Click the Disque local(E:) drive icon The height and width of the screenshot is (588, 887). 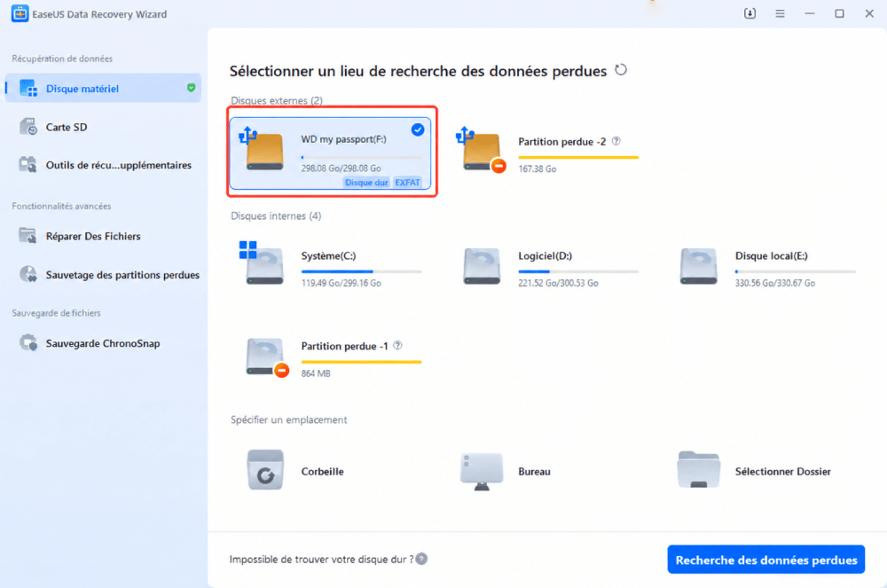click(699, 266)
